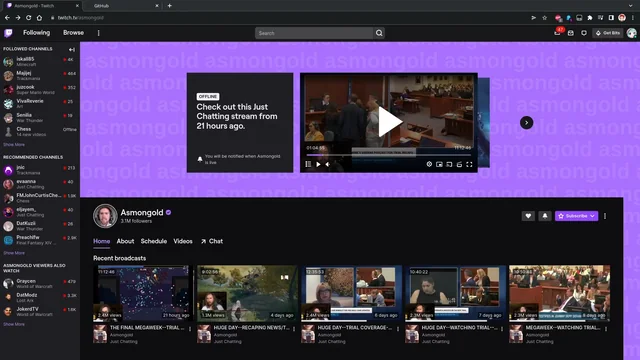The height and width of the screenshot is (360, 640).
Task: Expand Show More under Asmongold viewers also watch
Action: (x=14, y=324)
